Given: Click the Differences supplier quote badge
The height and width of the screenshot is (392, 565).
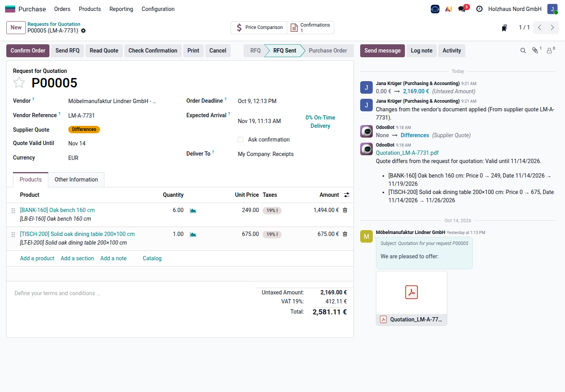Looking at the screenshot, I should (84, 129).
